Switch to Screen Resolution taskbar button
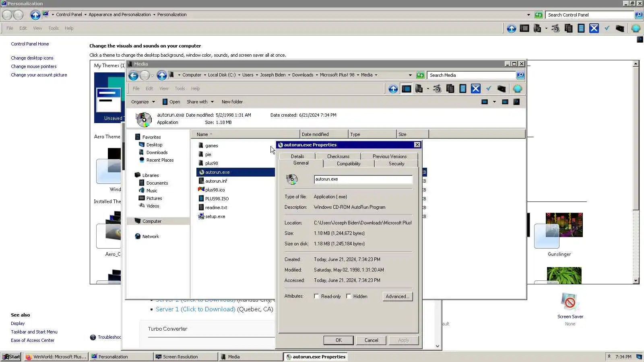 [185, 357]
